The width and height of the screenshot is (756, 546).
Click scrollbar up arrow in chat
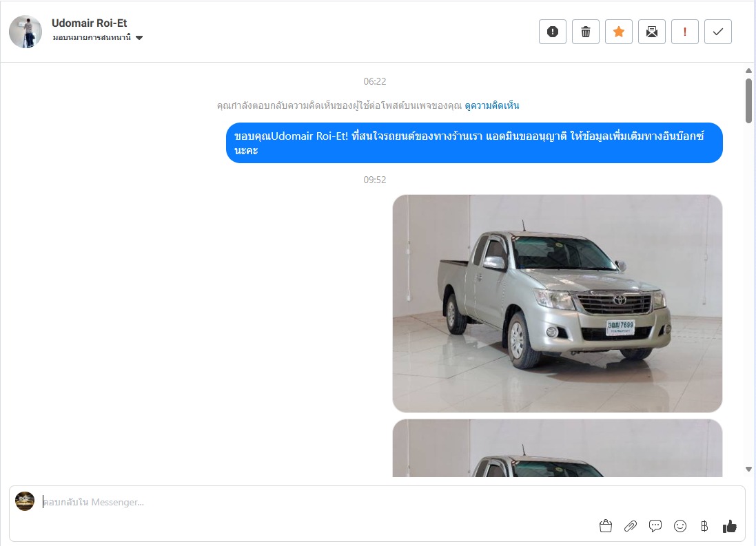(749, 71)
